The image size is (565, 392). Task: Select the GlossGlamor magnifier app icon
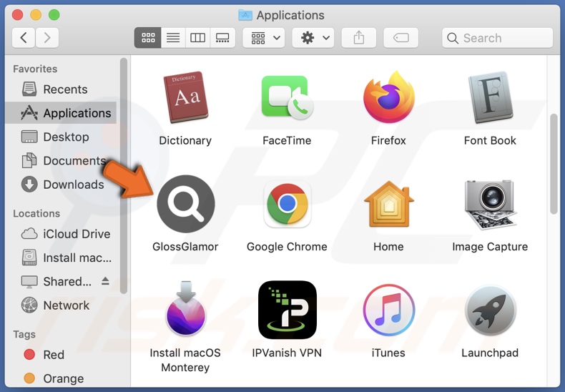[x=186, y=204]
